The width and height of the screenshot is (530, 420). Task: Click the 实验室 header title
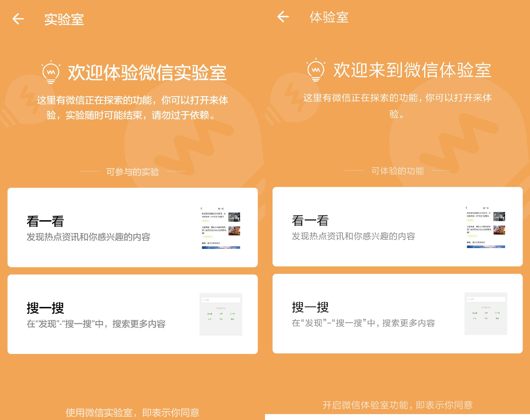point(64,19)
